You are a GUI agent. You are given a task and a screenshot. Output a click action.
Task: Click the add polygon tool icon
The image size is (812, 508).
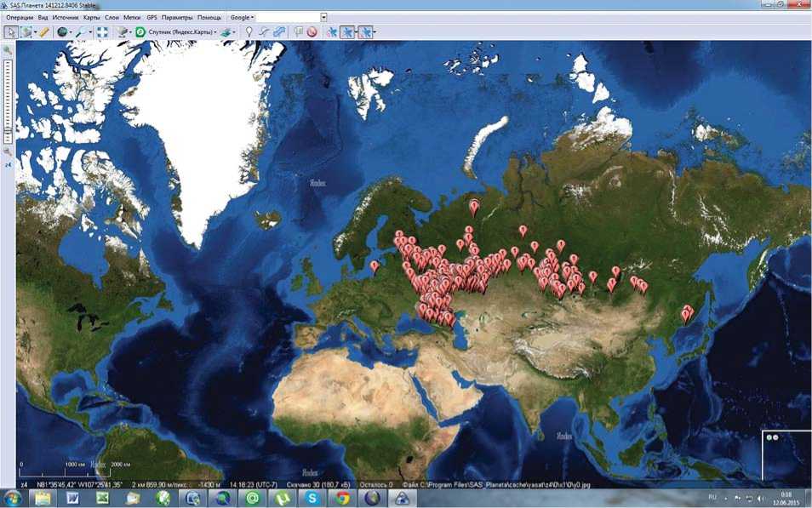pos(279,31)
